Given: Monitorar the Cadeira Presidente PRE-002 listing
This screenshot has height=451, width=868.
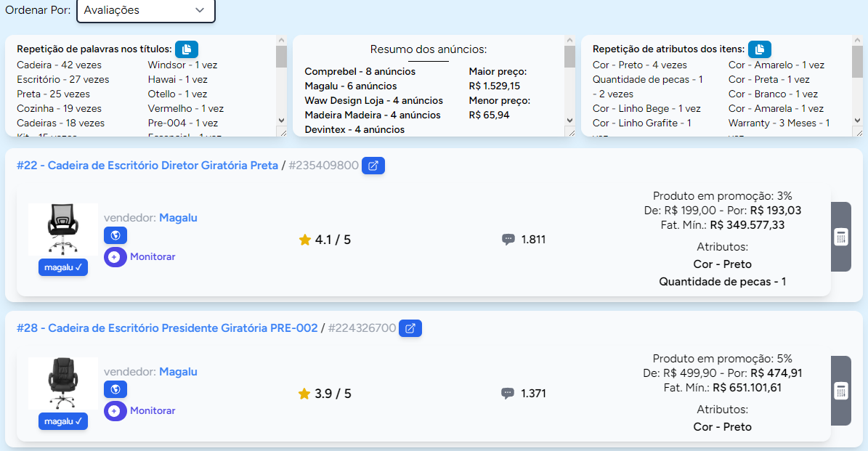Looking at the screenshot, I should (140, 410).
